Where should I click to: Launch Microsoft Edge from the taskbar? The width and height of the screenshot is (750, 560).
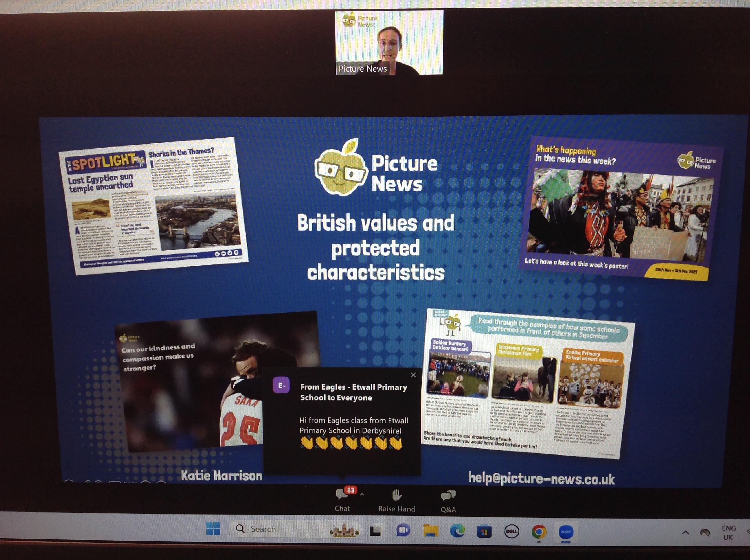pyautogui.click(x=457, y=531)
